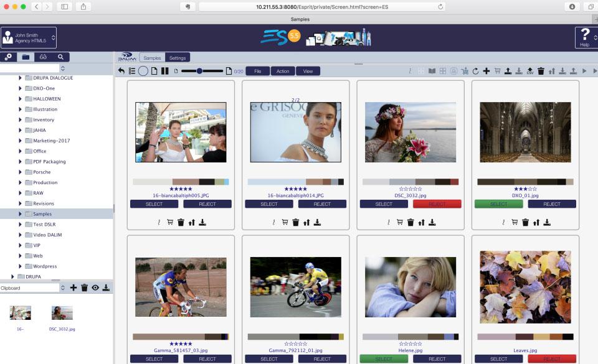
Task: Download clipboard contents using download icon
Action: tap(106, 288)
